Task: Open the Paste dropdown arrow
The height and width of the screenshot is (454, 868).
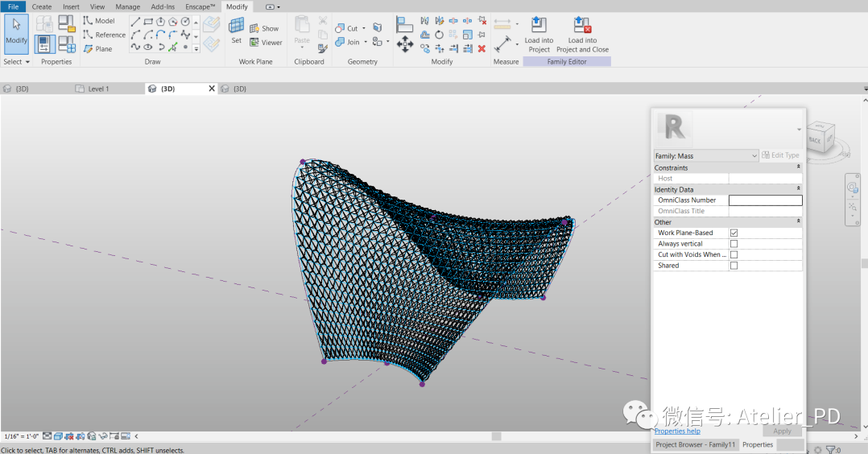Action: (x=302, y=47)
